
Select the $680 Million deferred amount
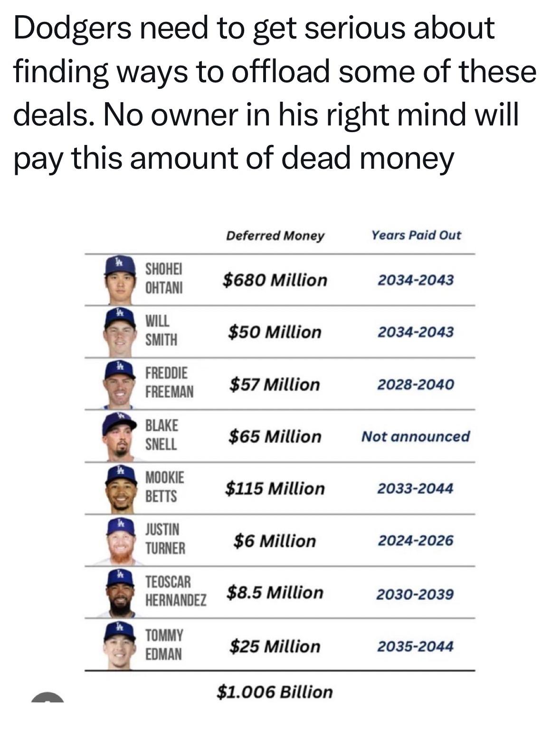pos(275,280)
